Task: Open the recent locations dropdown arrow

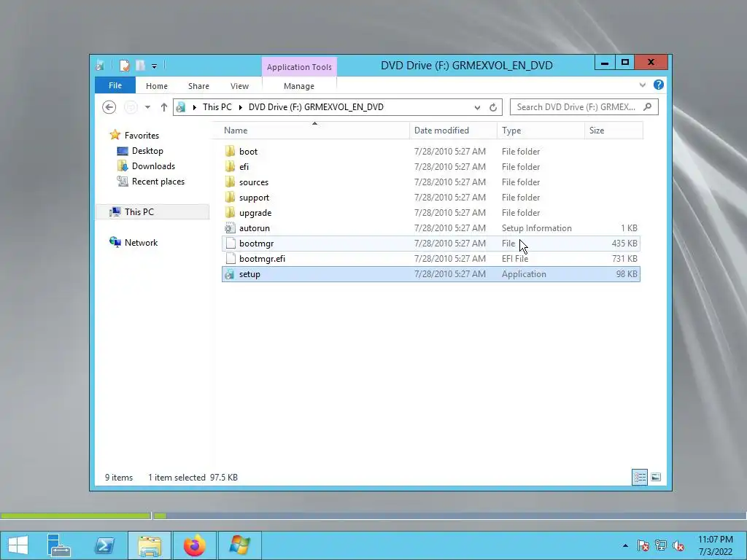Action: 147,107
